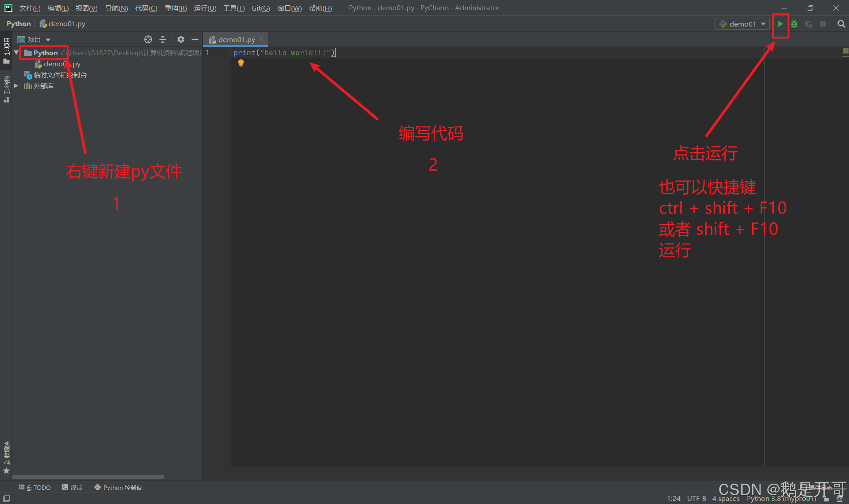The image size is (849, 504).
Task: Open the Python 控制台 tool window
Action: click(x=118, y=487)
